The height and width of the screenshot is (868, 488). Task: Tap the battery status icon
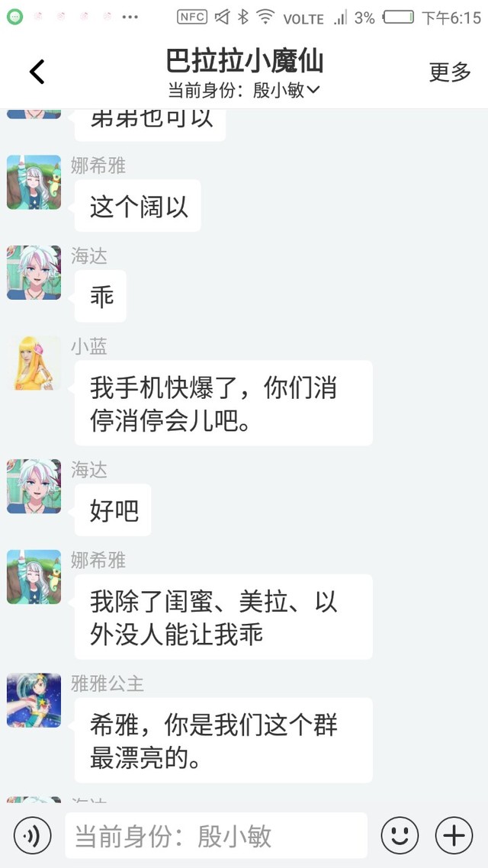(398, 17)
